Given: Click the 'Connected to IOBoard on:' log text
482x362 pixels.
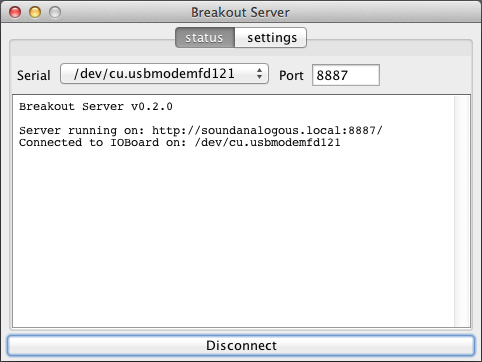Looking at the screenshot, I should pyautogui.click(x=102, y=143).
